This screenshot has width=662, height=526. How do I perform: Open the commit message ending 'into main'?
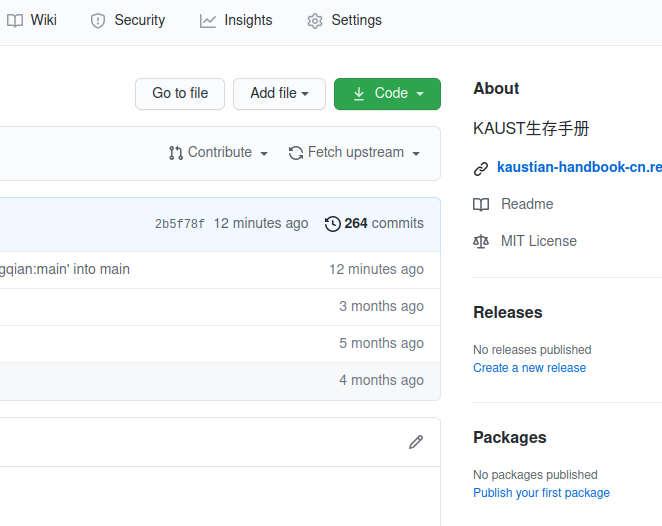pos(65,269)
